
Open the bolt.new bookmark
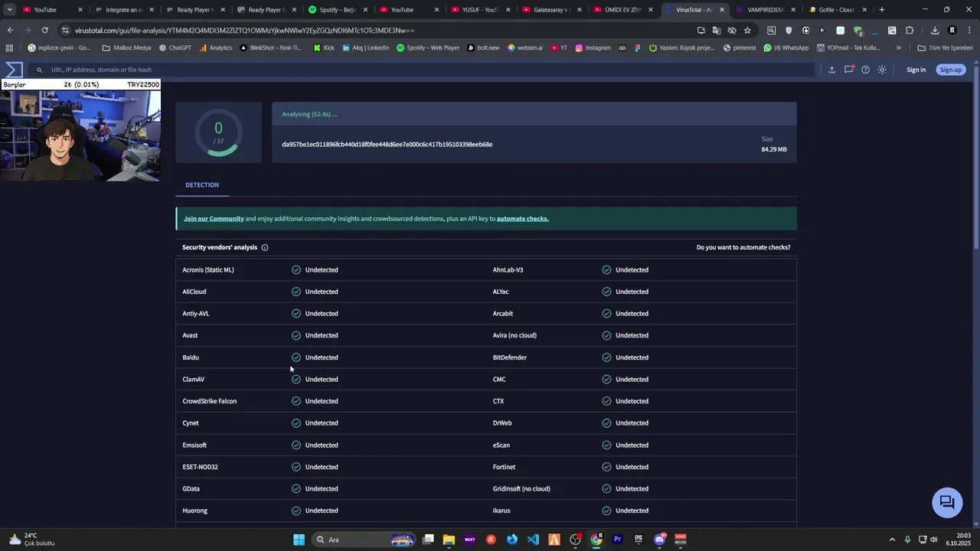[x=483, y=47]
